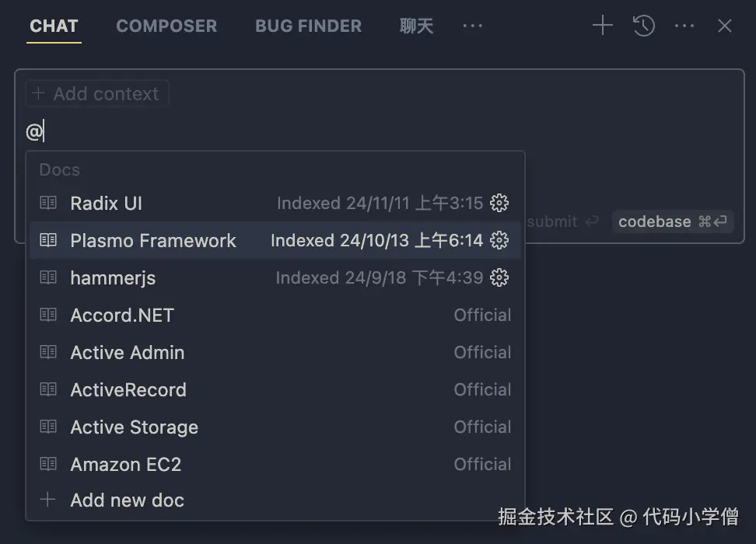Click the book icon next to Accord.NET
This screenshot has height=544, width=756.
coord(48,315)
